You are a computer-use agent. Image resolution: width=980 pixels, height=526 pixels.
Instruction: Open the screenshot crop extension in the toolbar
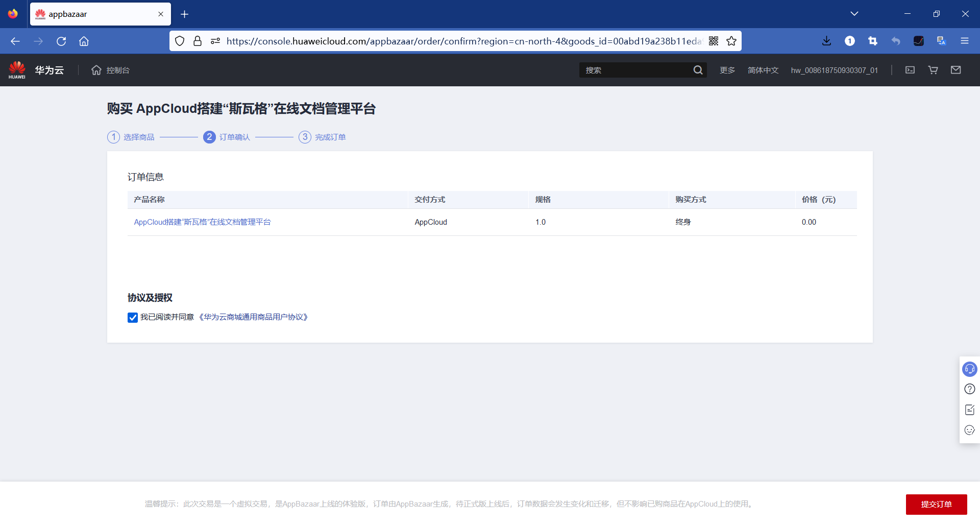(x=872, y=41)
